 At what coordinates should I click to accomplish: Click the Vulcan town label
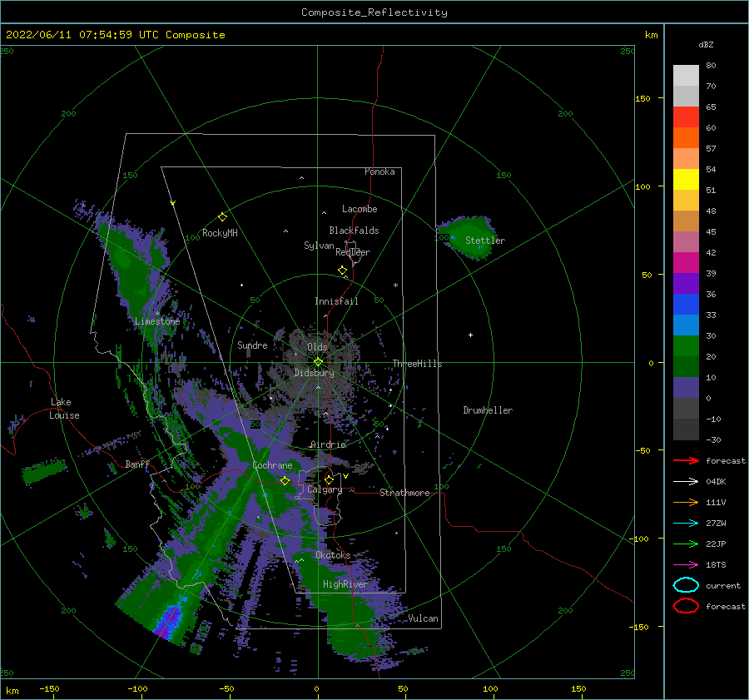424,618
